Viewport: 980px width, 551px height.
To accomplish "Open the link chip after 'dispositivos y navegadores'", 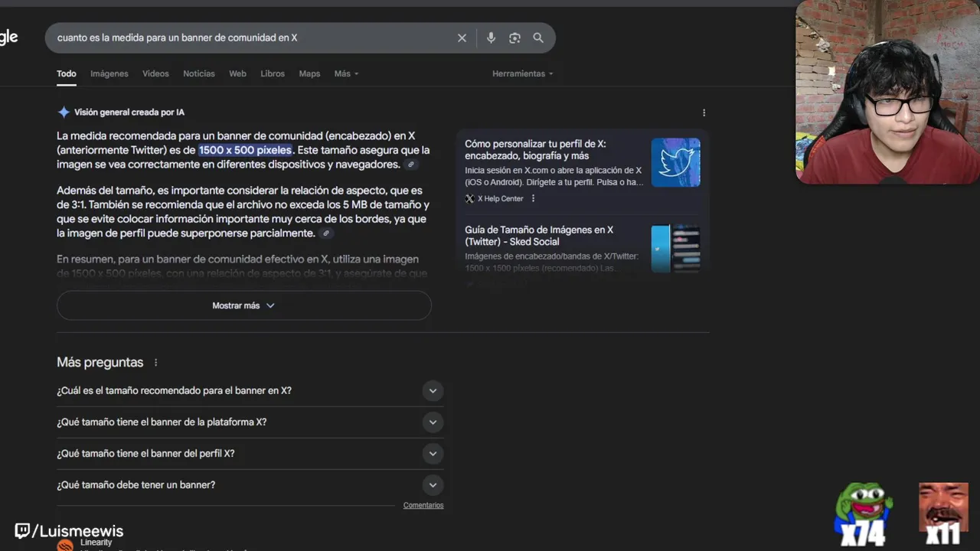I will pyautogui.click(x=411, y=165).
